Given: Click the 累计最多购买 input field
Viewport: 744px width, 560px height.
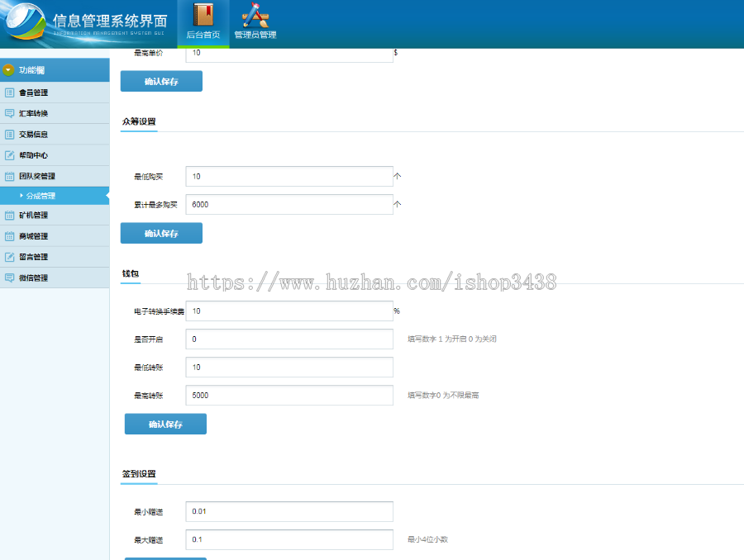Looking at the screenshot, I should point(289,204).
